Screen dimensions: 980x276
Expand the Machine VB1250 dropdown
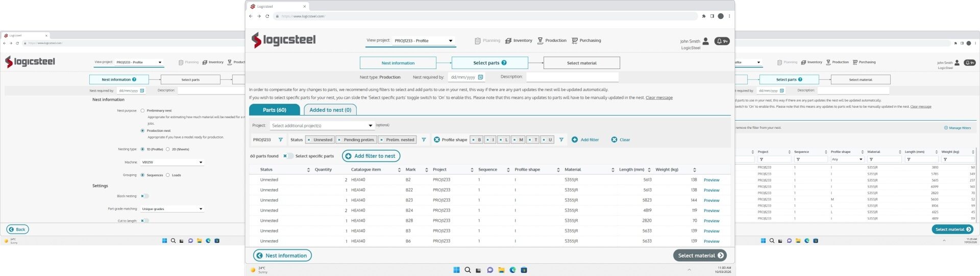[172, 162]
